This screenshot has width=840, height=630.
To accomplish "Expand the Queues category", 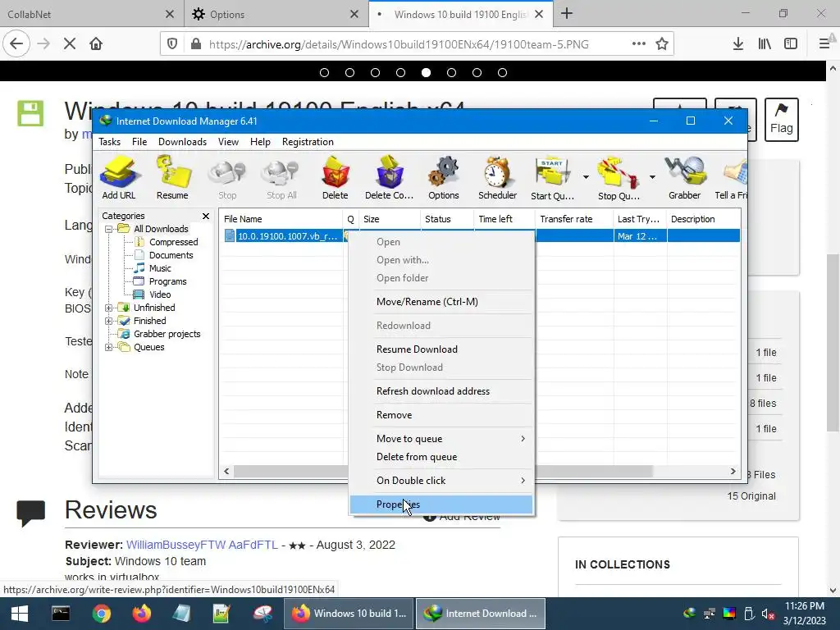I will tap(109, 347).
